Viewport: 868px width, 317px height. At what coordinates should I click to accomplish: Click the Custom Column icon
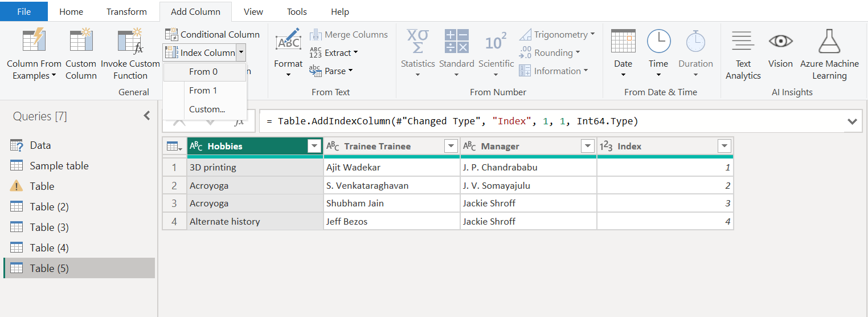[81, 41]
